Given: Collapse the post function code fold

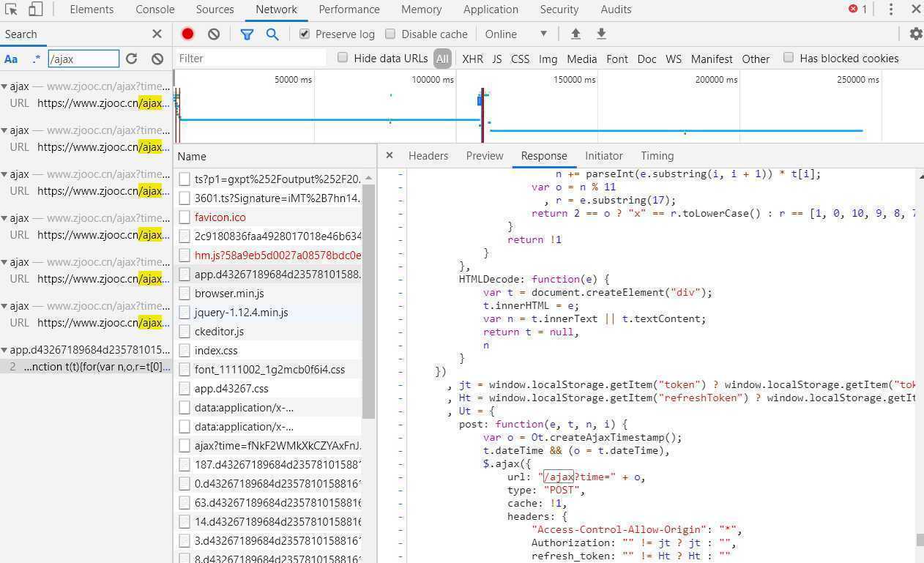Looking at the screenshot, I should pyautogui.click(x=400, y=425).
